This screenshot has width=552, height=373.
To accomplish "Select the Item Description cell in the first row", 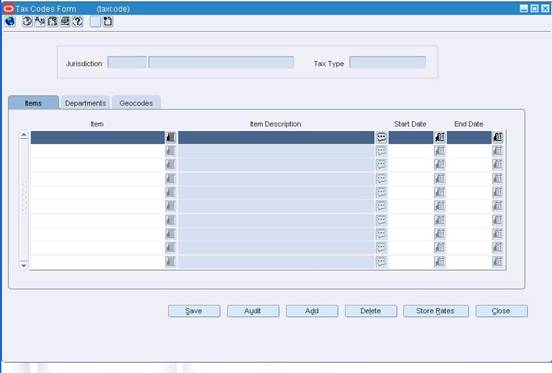I will [276, 137].
